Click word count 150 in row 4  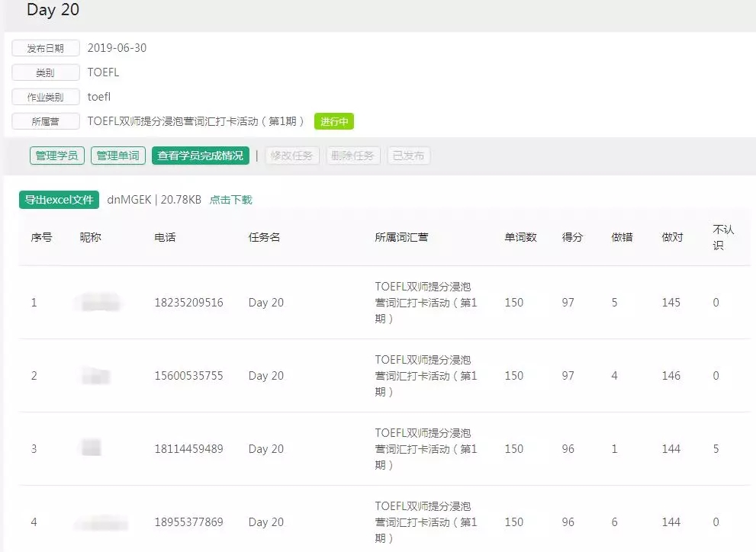point(514,522)
